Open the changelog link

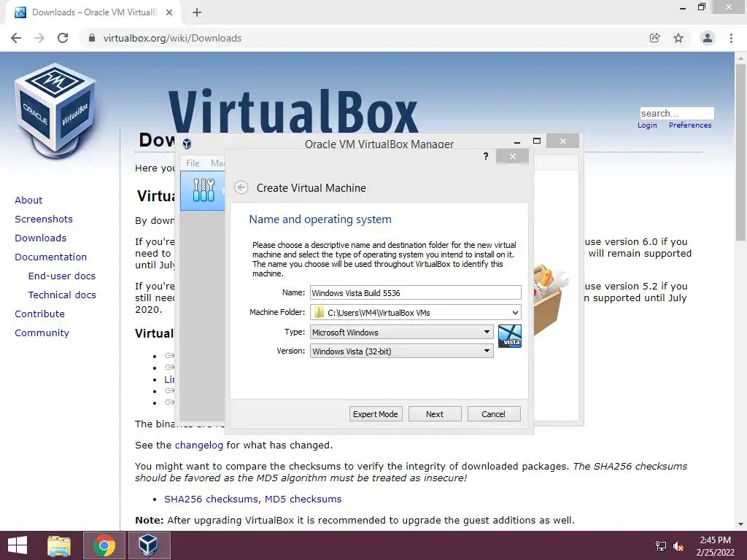[x=198, y=446]
